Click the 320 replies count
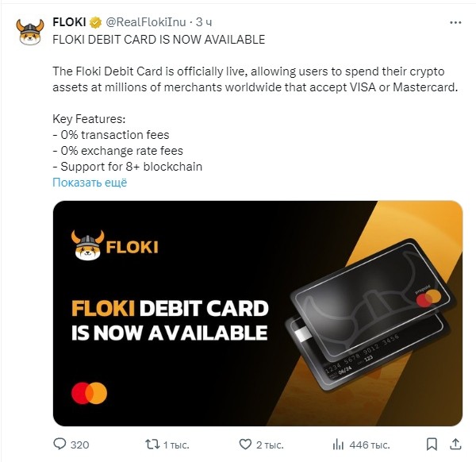This screenshot has height=462, width=476. click(x=80, y=445)
